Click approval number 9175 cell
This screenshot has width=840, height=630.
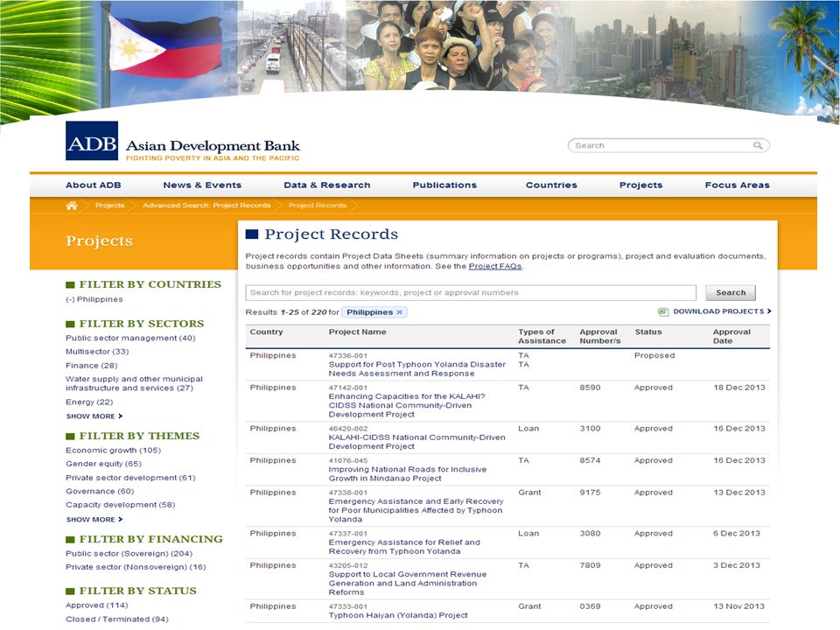pos(590,493)
